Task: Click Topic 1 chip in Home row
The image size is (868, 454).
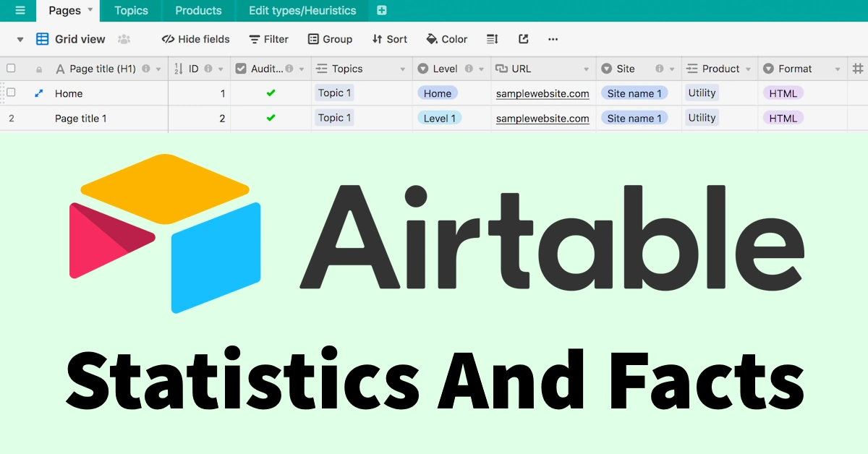Action: (334, 93)
